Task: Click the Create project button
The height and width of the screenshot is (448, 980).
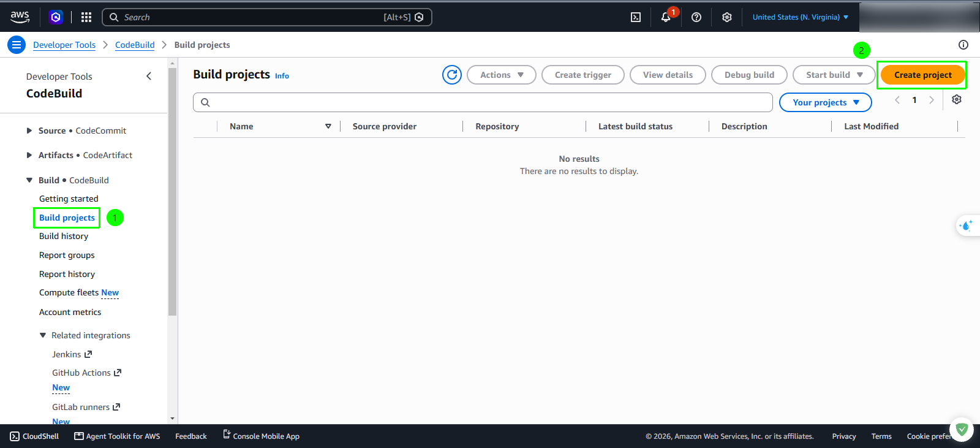Action: point(922,75)
